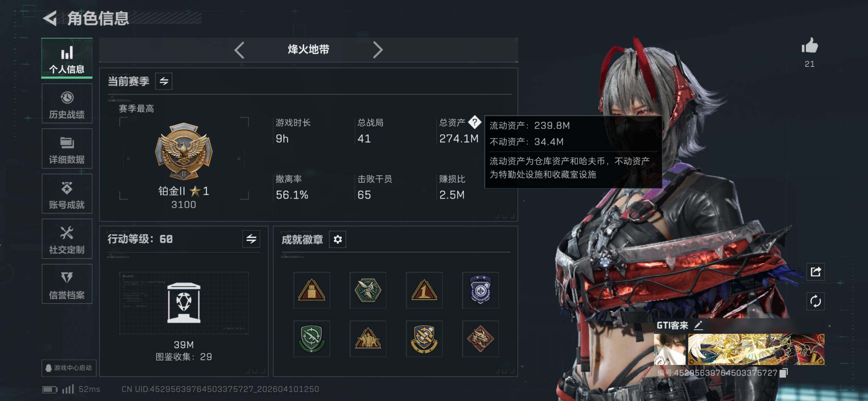Viewport: 868px width, 401px height.
Task: Click the collection room display case
Action: 184,303
